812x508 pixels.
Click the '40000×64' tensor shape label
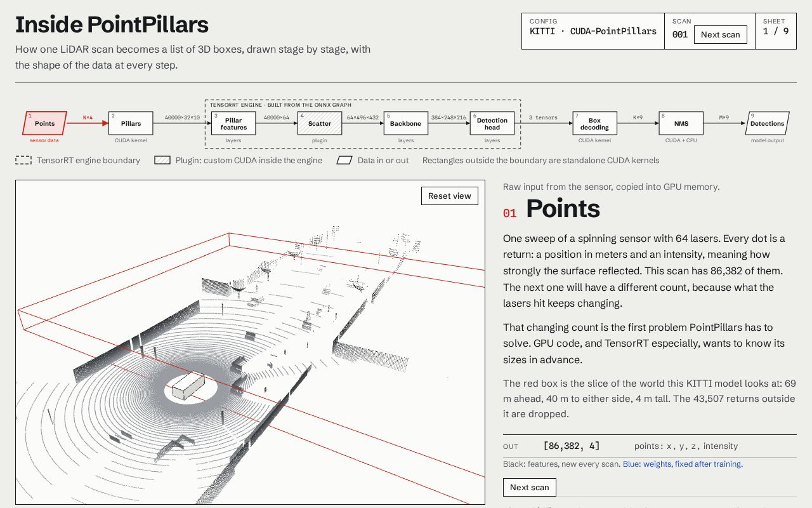(x=277, y=117)
